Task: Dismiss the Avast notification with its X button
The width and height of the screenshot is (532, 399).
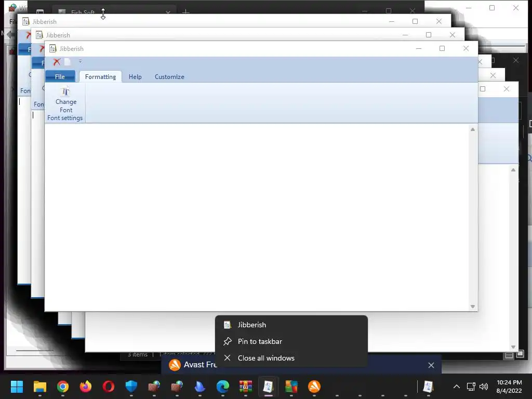Action: pos(431,365)
